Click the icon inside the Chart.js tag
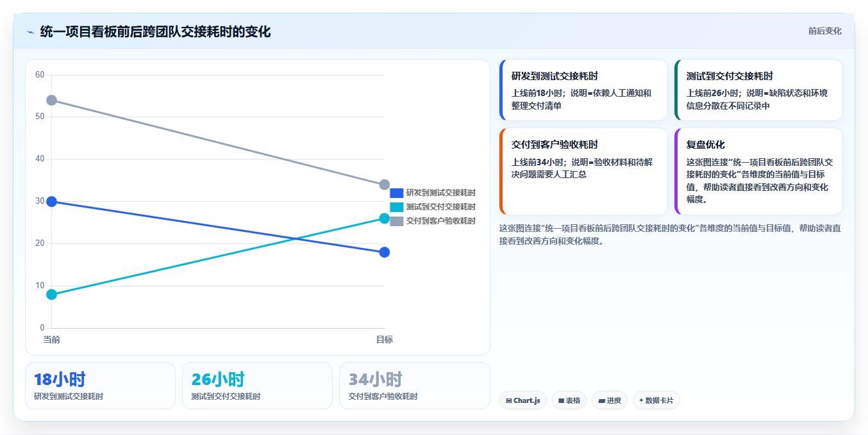Screen dimensions: 868x435 tap(509, 401)
